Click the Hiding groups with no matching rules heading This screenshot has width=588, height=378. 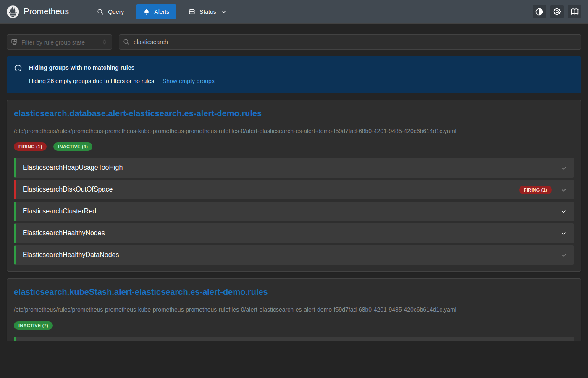tap(81, 68)
